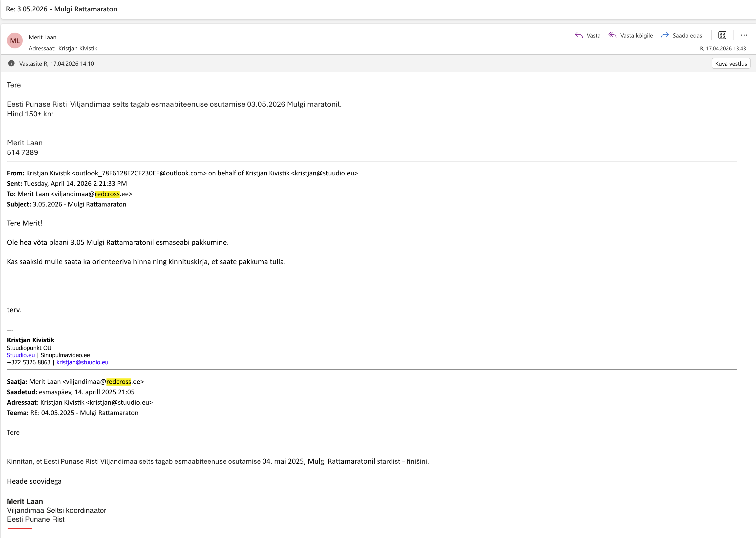Click the Saada edasi forward arrow icon

point(664,35)
